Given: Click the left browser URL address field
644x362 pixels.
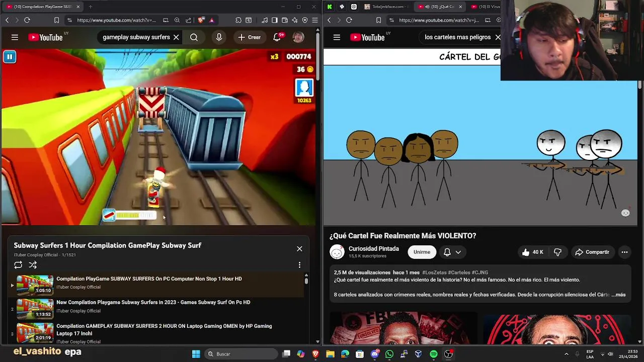Looking at the screenshot, I should coord(116,20).
